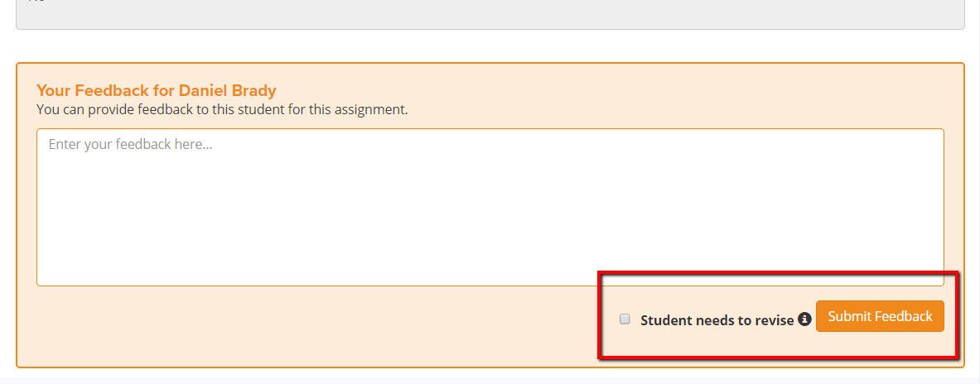Tick the Student needs to revise checkbox
Screen dimensions: 980x384
[x=625, y=319]
